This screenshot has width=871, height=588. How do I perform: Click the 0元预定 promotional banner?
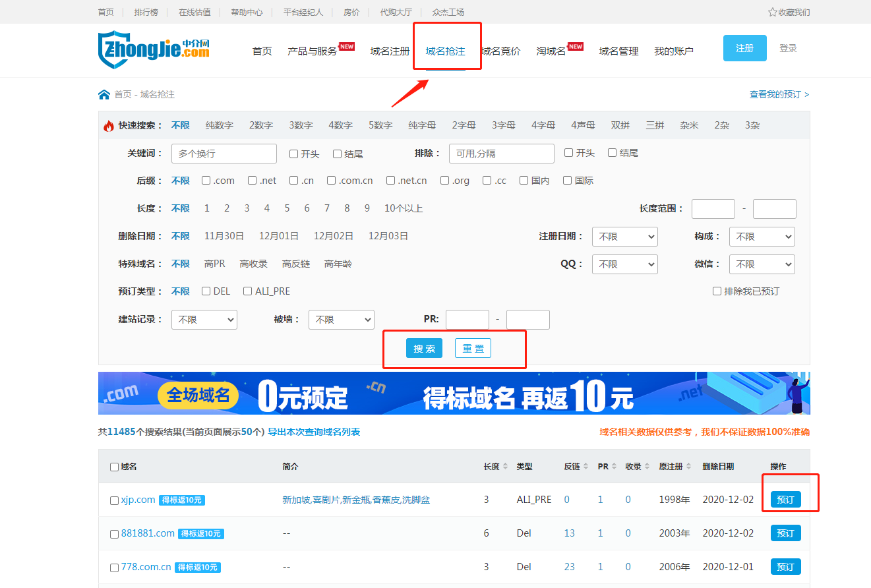[x=454, y=394]
